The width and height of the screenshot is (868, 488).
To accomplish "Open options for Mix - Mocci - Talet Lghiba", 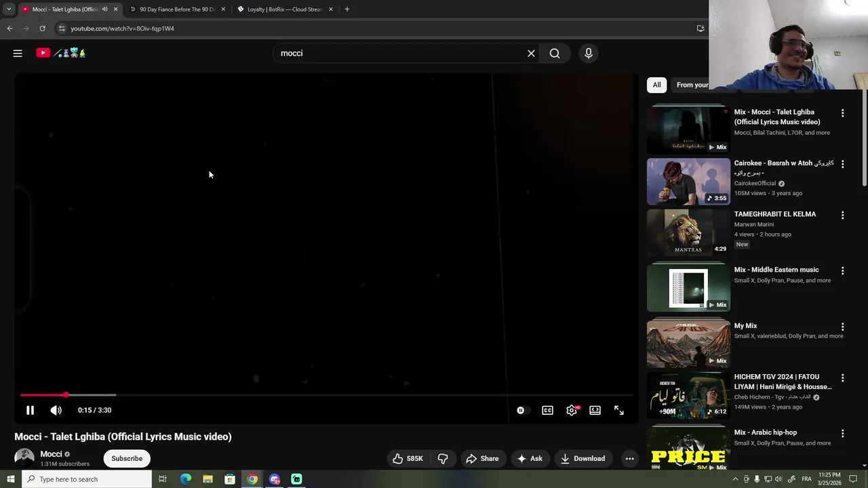I will pyautogui.click(x=842, y=113).
